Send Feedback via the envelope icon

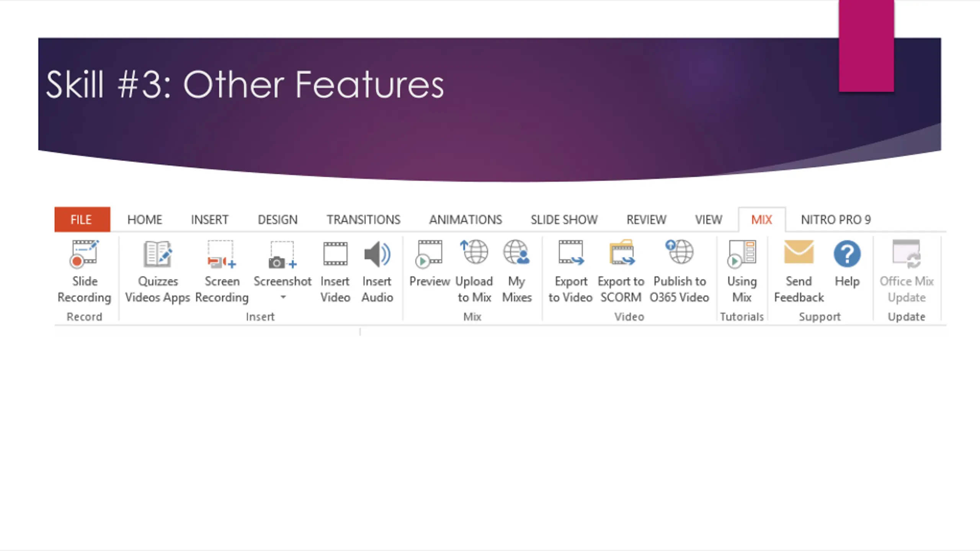(799, 253)
